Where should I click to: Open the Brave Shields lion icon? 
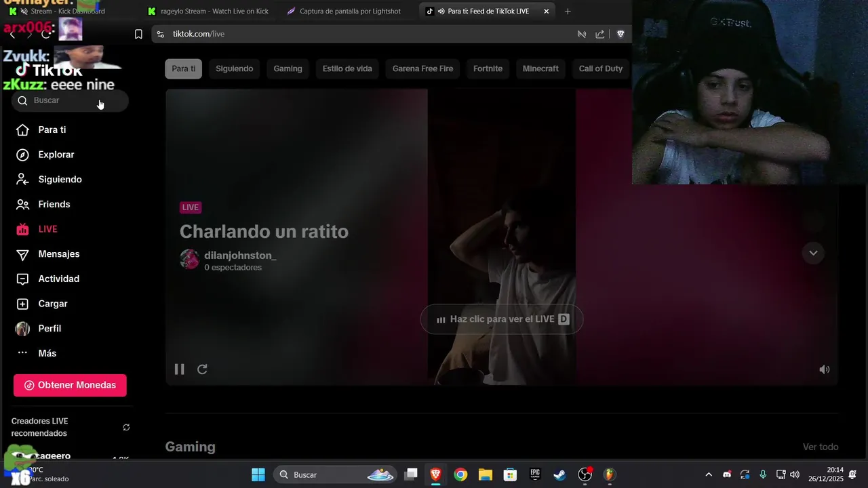[x=620, y=34]
